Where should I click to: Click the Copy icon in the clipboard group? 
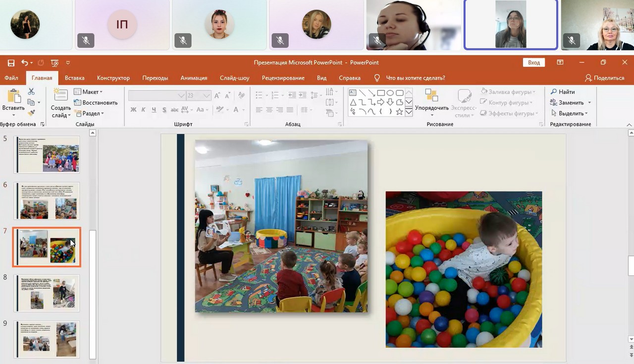tap(31, 103)
